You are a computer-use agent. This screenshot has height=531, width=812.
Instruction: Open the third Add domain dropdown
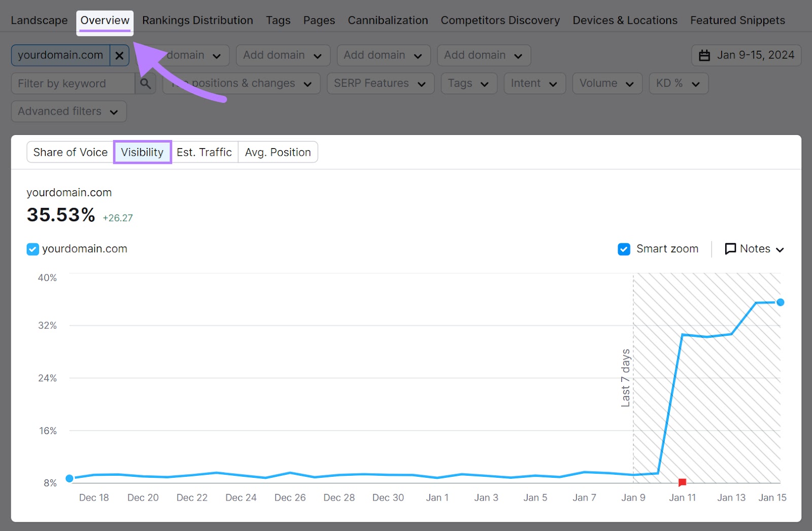[x=383, y=55]
